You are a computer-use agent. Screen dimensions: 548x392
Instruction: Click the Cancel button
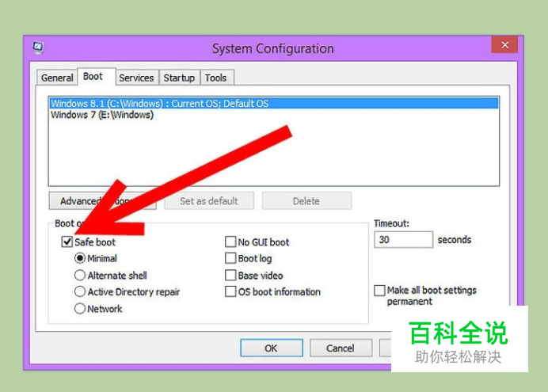coord(341,348)
